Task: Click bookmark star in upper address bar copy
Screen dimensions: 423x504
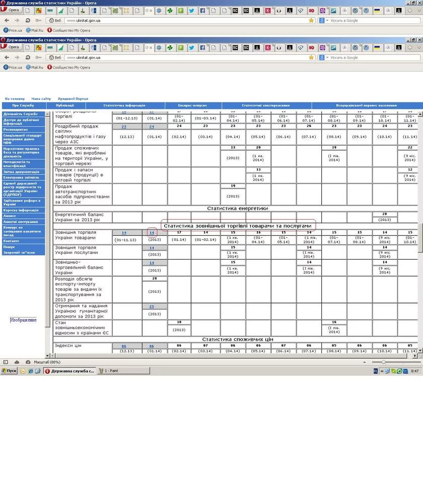Action: pos(311,20)
